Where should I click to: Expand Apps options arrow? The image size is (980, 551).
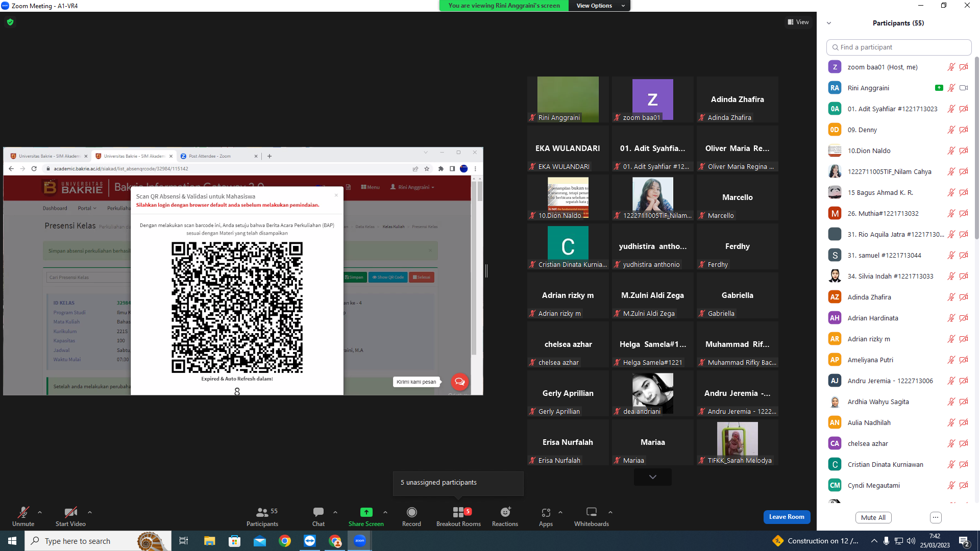coord(560,512)
